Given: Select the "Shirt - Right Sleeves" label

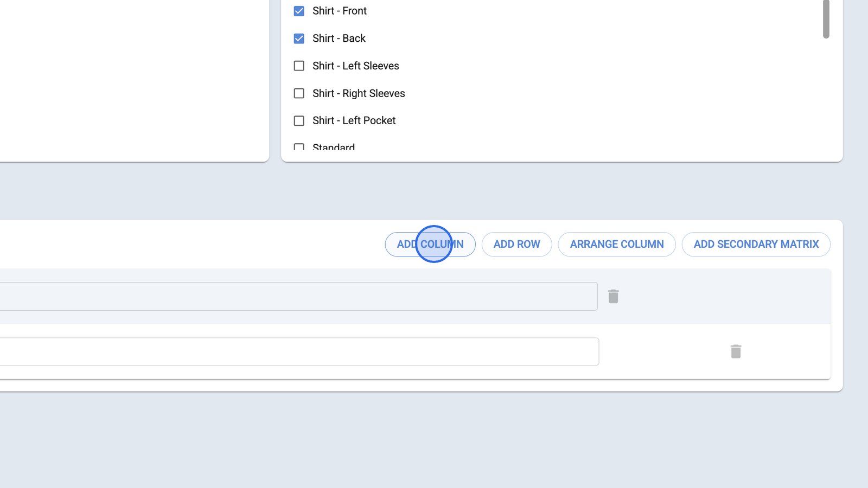Looking at the screenshot, I should [x=359, y=93].
